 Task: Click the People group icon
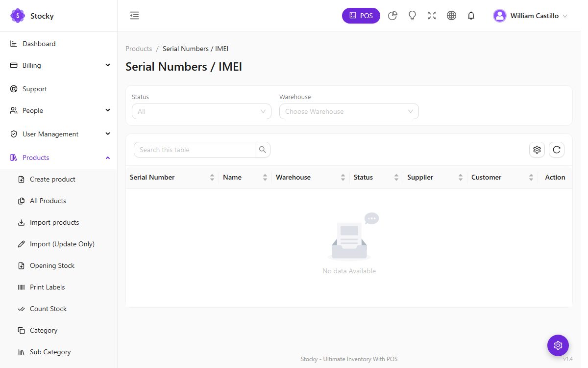point(14,110)
